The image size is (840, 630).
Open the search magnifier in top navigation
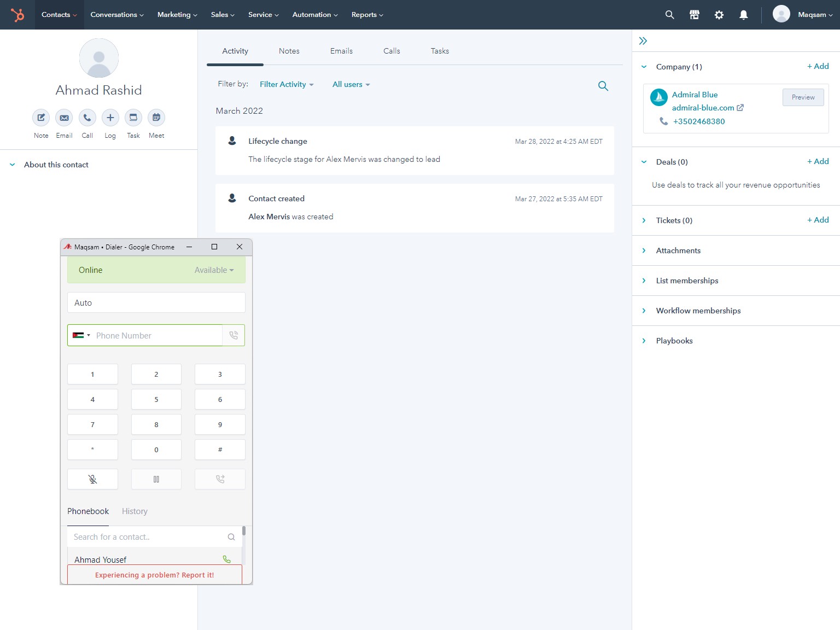[x=669, y=15]
